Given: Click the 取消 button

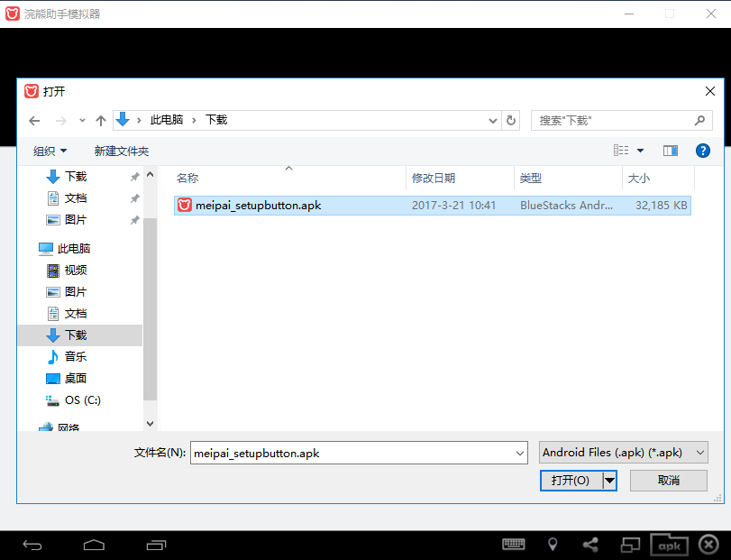Looking at the screenshot, I should point(668,481).
